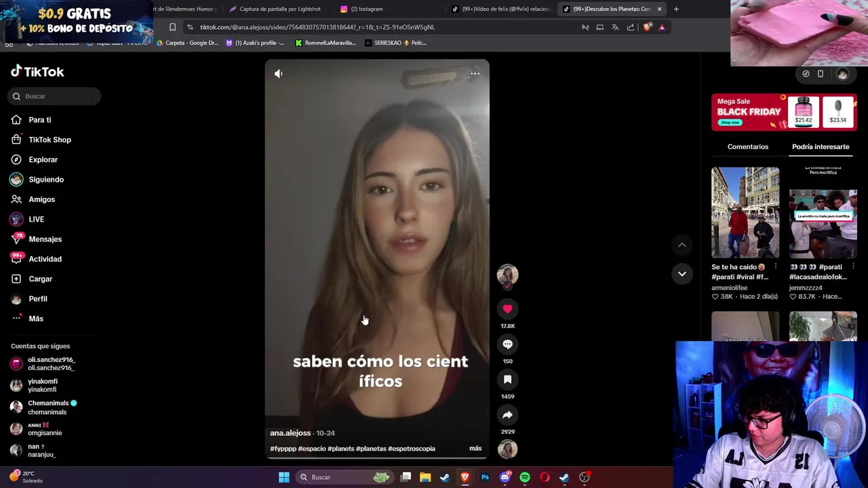Open the SERIESKAO bookmark
The width and height of the screenshot is (868, 488).
tap(396, 43)
